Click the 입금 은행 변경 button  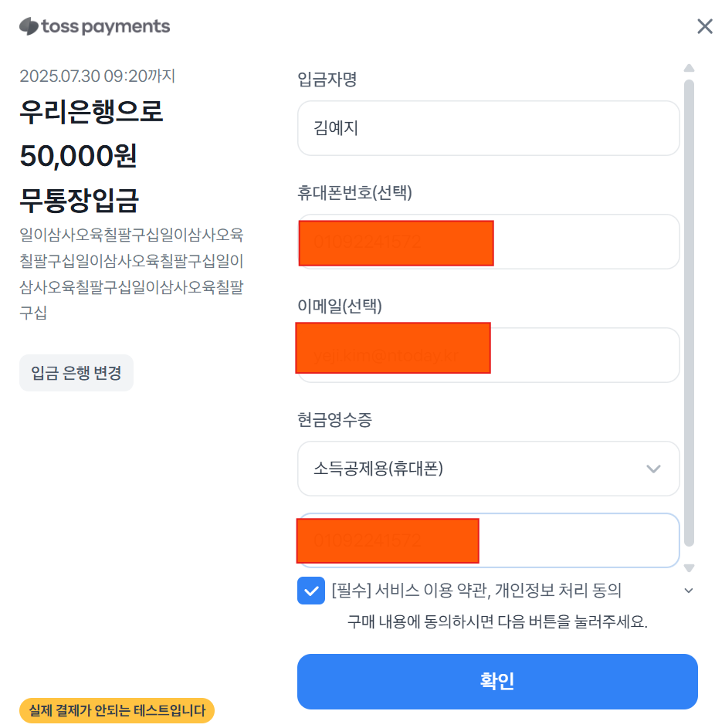tap(76, 373)
